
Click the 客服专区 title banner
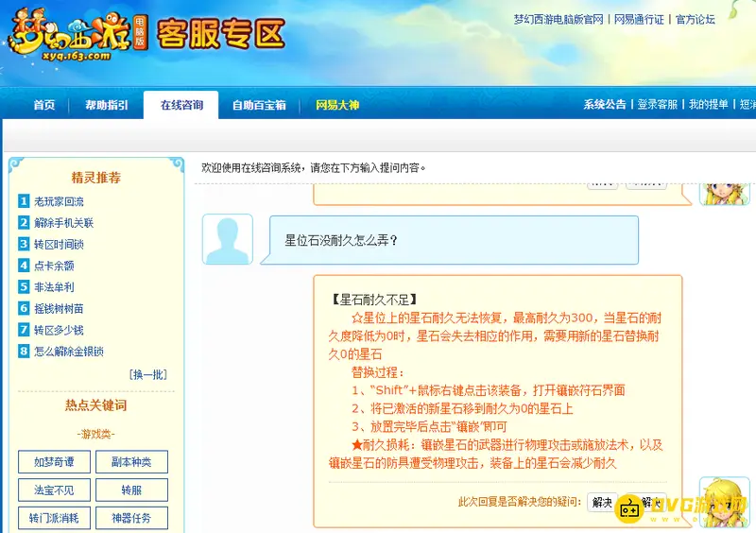221,34
